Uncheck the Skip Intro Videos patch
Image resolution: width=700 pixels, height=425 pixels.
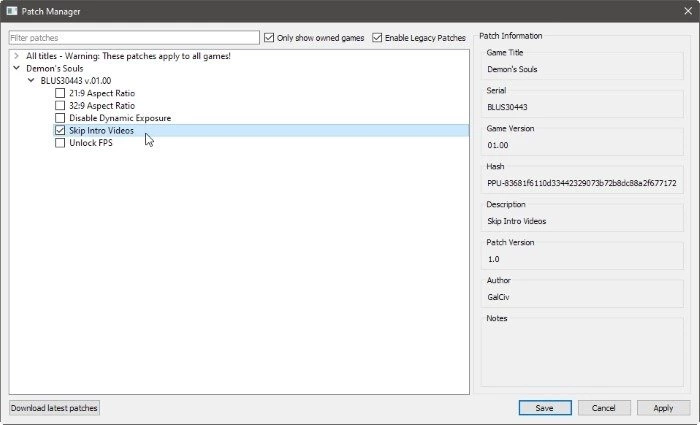pos(60,130)
